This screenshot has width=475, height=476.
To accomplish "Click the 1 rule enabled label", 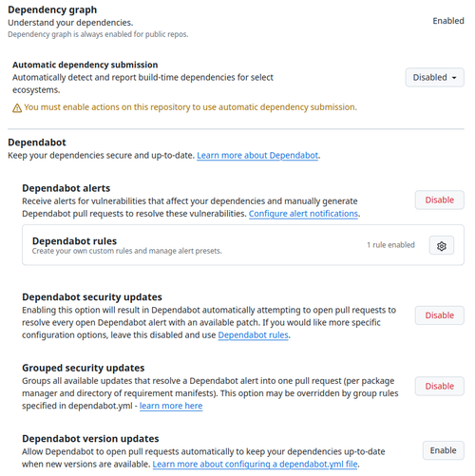I will click(390, 245).
